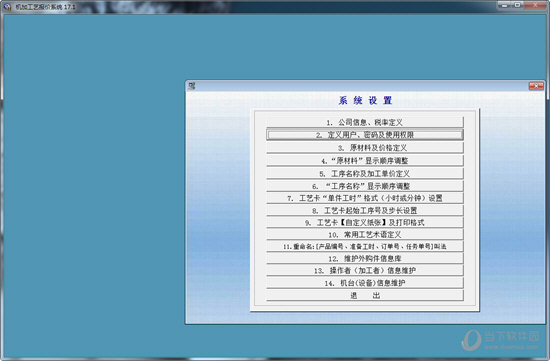Viewport: 550px width, 361px height.
Task: Click the 退出 button
Action: tap(365, 295)
